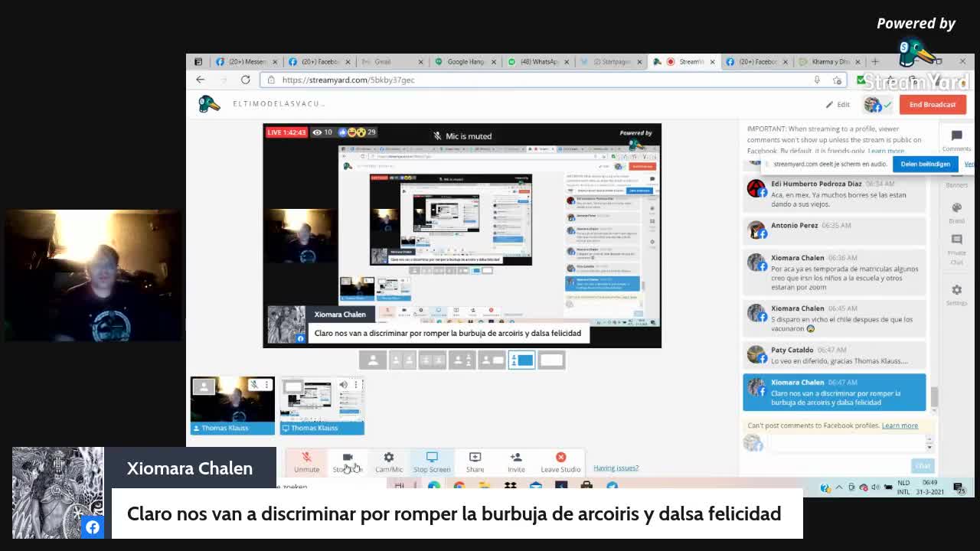Click the microphone permission icon in address bar
The width and height of the screenshot is (980, 551).
[817, 80]
